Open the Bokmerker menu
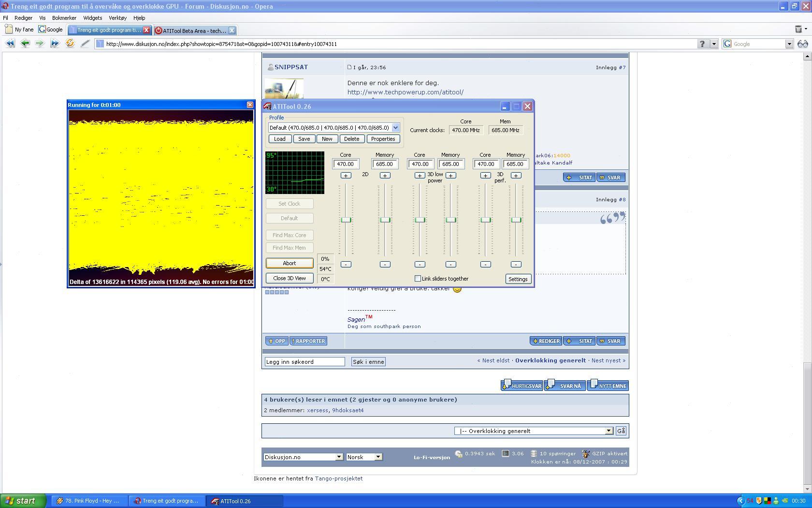The image size is (812, 508). [x=64, y=18]
